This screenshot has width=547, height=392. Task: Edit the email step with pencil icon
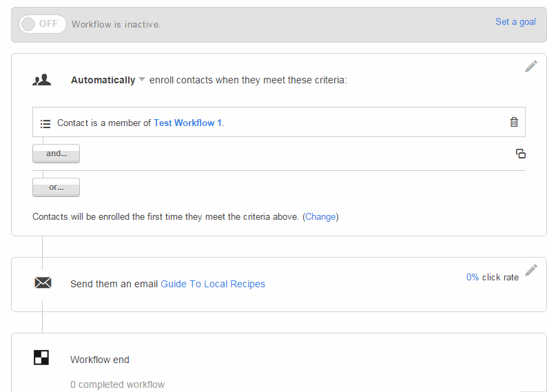click(x=531, y=270)
